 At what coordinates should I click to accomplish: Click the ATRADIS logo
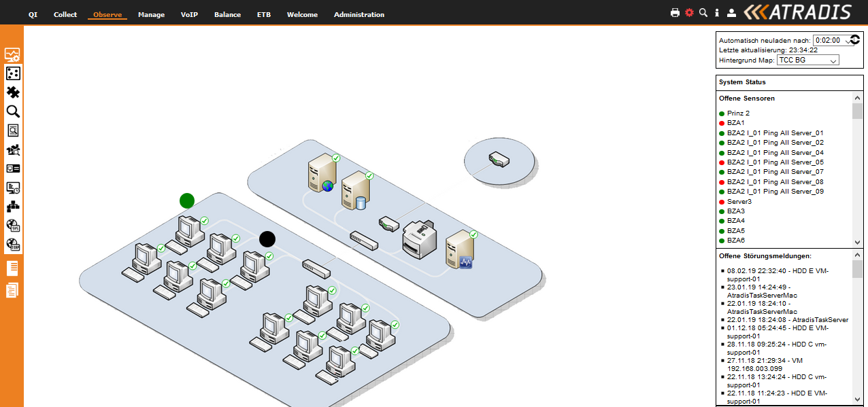pos(797,12)
